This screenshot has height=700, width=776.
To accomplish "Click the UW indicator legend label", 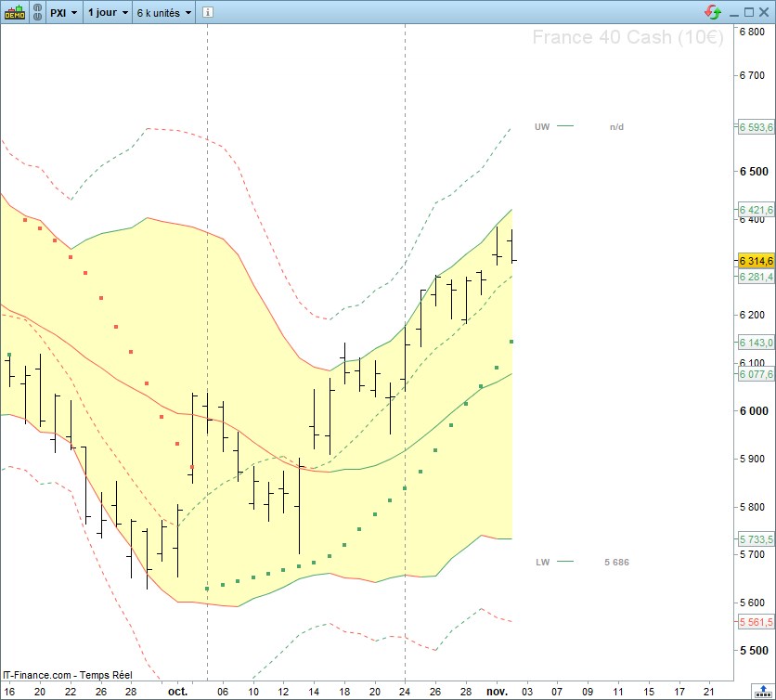I will [x=542, y=127].
